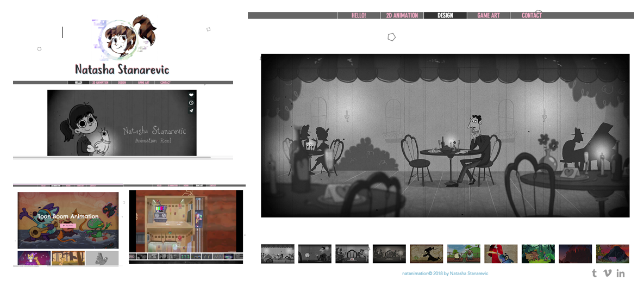644x298 pixels.
Task: Select HELLO! in the small home page menu
Action: point(78,83)
